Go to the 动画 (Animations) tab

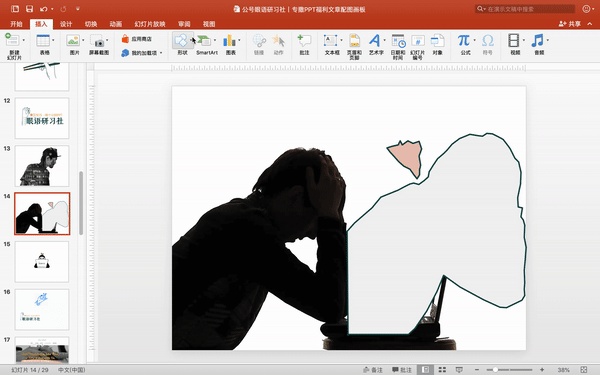[116, 24]
